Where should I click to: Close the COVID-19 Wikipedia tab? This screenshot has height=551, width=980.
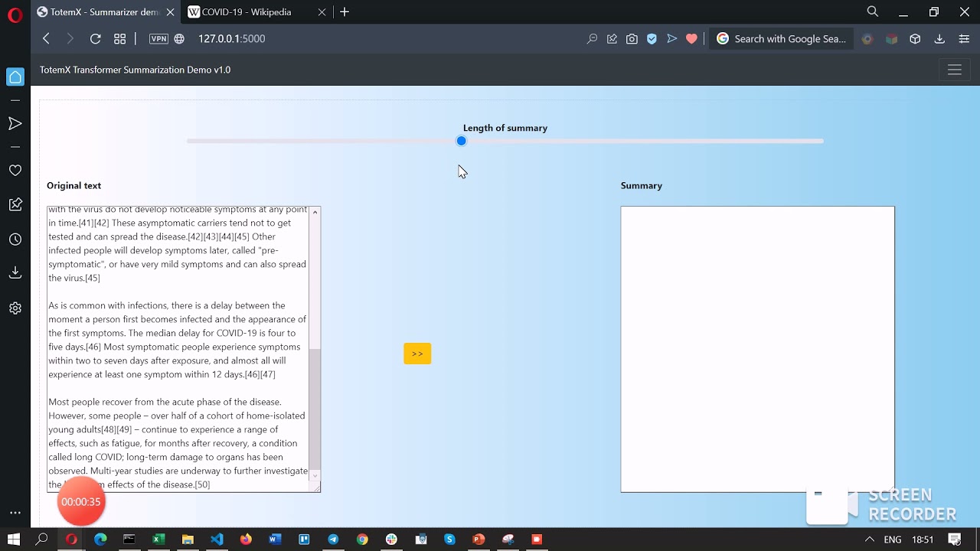coord(322,12)
